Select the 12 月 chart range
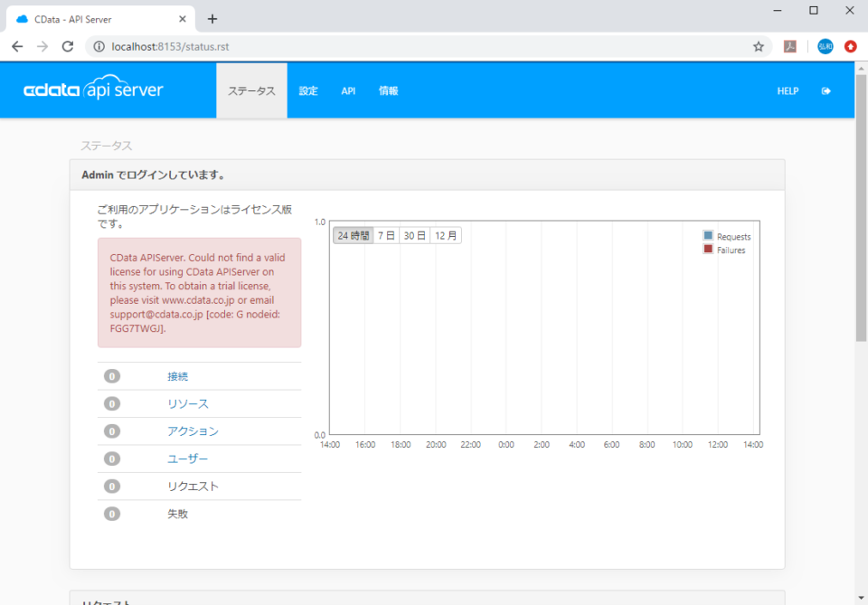 (446, 235)
